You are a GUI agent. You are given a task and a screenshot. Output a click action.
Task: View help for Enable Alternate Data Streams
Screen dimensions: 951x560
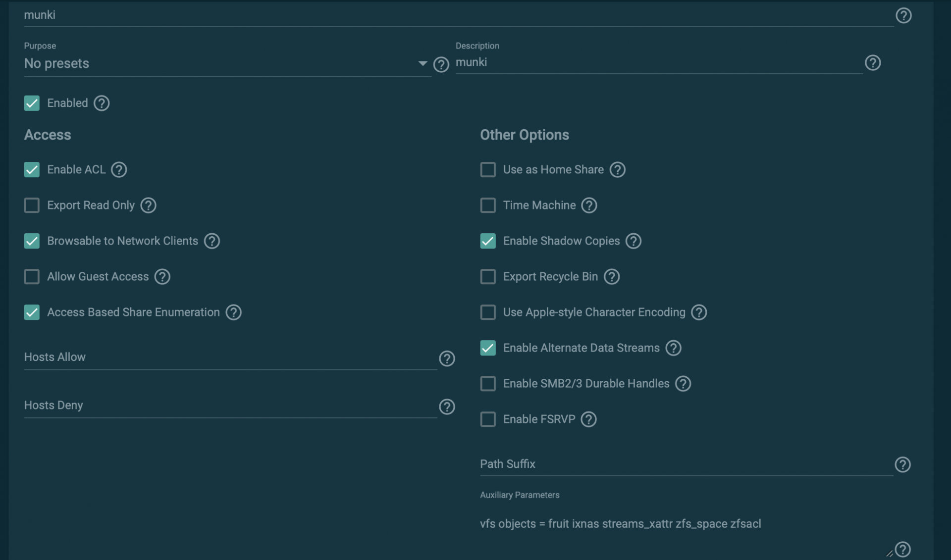[x=673, y=348]
